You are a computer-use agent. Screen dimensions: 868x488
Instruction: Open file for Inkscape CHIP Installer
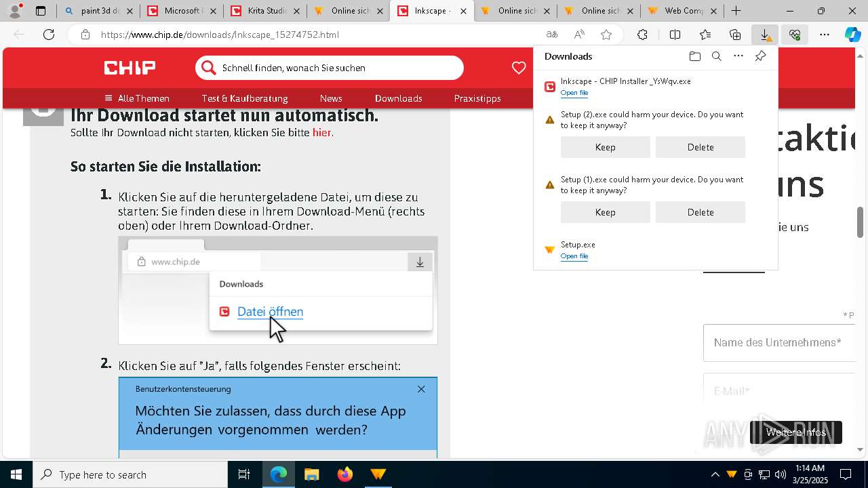pos(574,93)
